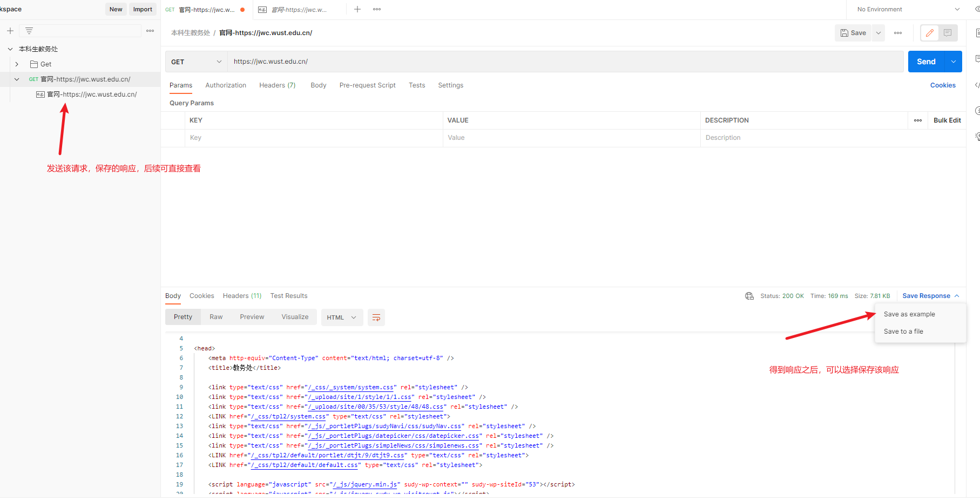The image size is (980, 501).
Task: Send the request with the Send button
Action: click(927, 62)
